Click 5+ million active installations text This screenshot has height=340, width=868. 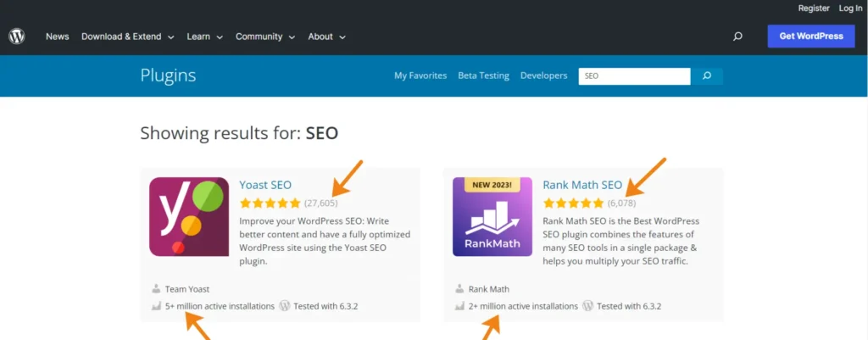[220, 306]
